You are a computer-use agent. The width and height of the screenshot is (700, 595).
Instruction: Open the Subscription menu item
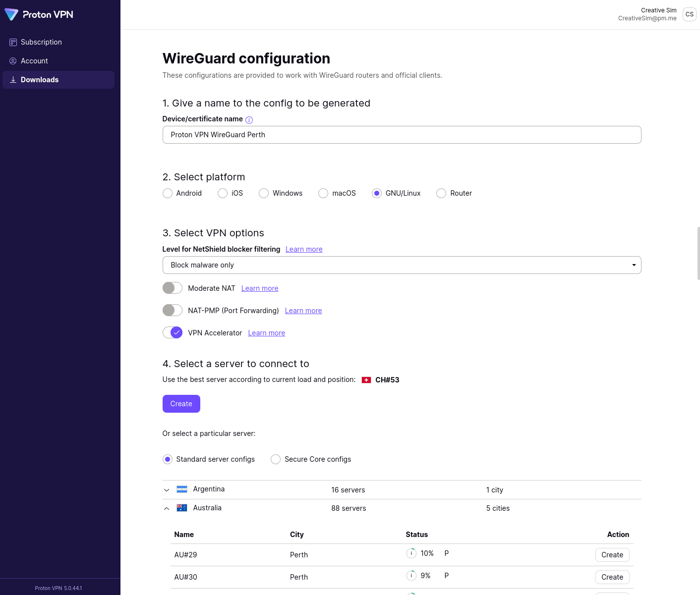pos(58,42)
